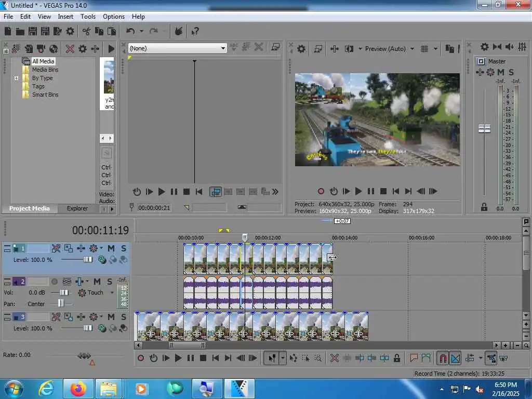Screen dimensions: 532x399
Task: Click the Split Screen View icon in preview toolbar
Action: pos(349,49)
